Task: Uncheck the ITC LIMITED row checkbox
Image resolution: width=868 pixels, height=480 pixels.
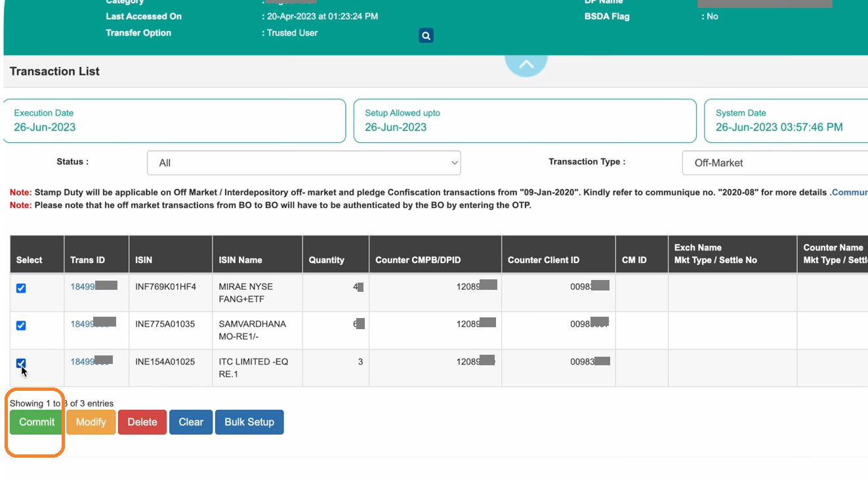Action: 21,363
